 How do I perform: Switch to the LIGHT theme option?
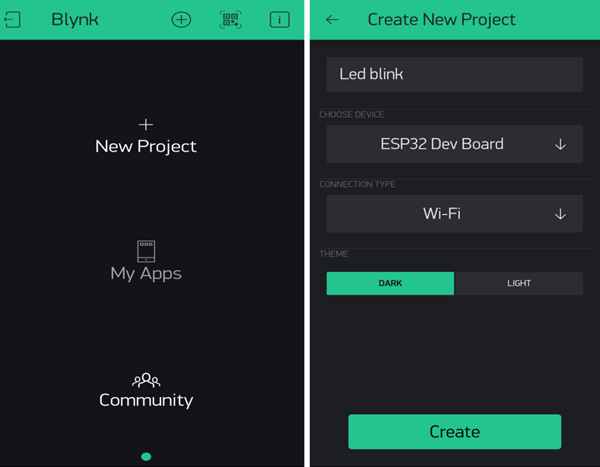519,283
